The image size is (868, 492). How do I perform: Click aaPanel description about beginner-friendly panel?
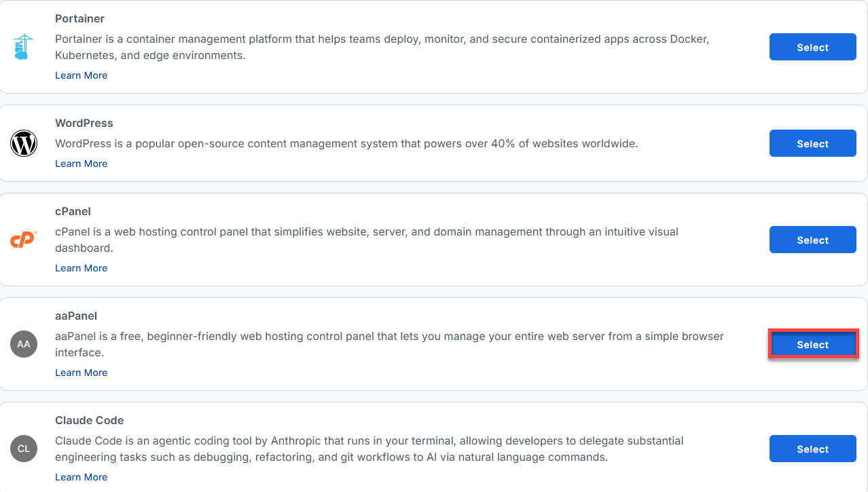(389, 344)
